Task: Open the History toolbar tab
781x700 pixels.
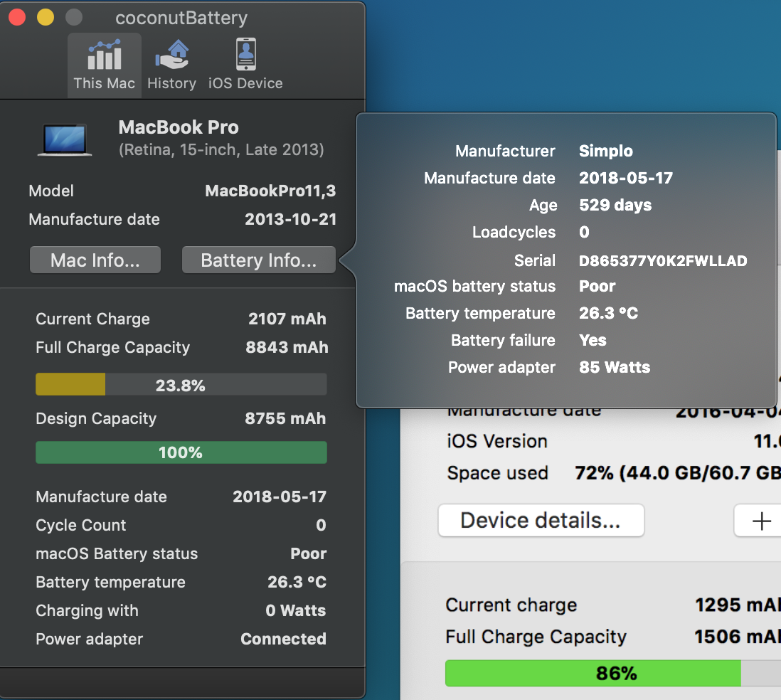Action: tap(172, 65)
